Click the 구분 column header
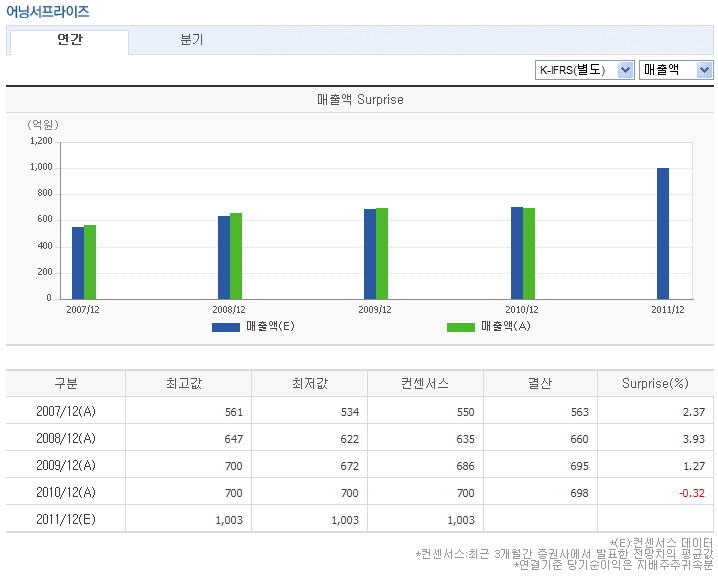The width and height of the screenshot is (718, 576). coord(66,384)
